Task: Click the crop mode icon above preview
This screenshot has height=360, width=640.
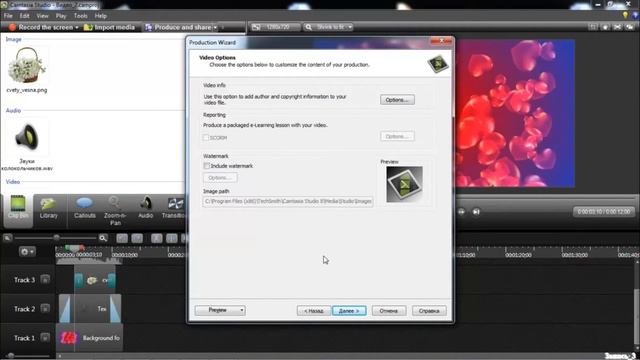Action: 593,27
